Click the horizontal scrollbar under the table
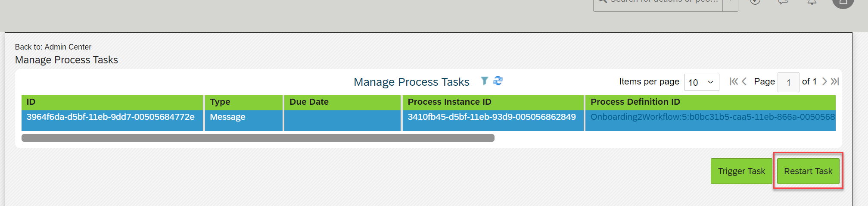This screenshot has width=868, height=206. click(258, 138)
